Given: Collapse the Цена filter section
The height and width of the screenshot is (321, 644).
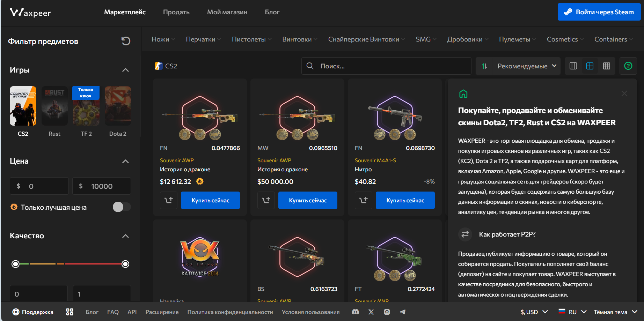Looking at the screenshot, I should (126, 161).
